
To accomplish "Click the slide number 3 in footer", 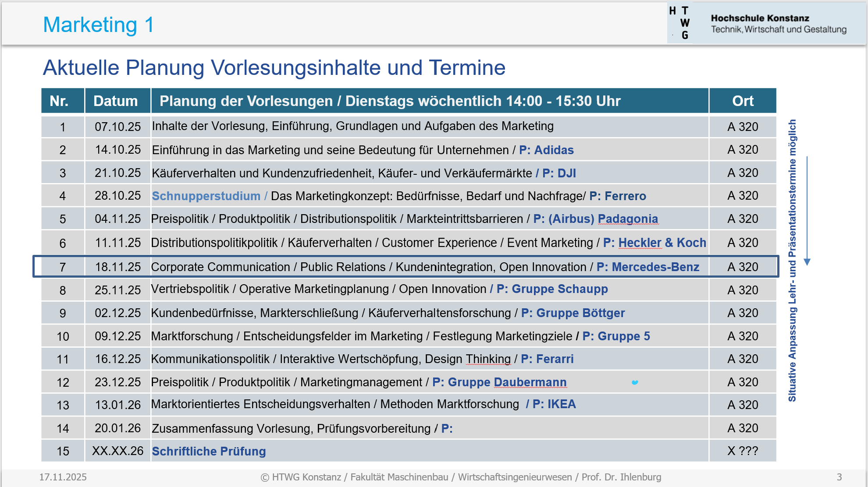I will pos(839,477).
